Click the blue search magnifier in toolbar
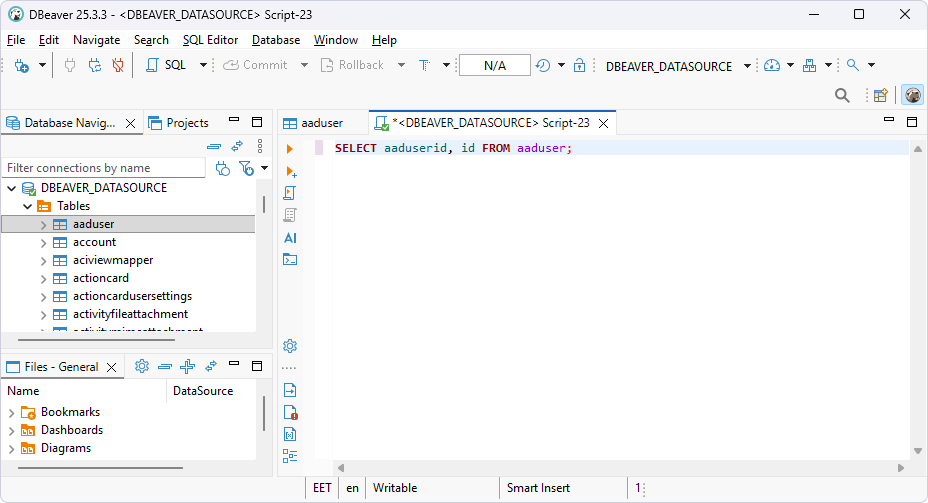This screenshot has height=503, width=928. pos(853,65)
